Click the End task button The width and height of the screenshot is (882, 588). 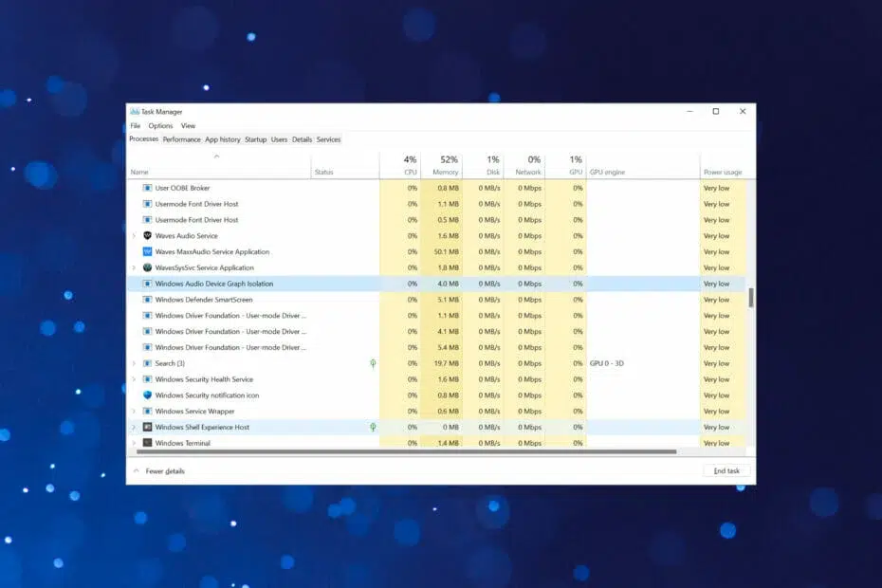coord(726,471)
